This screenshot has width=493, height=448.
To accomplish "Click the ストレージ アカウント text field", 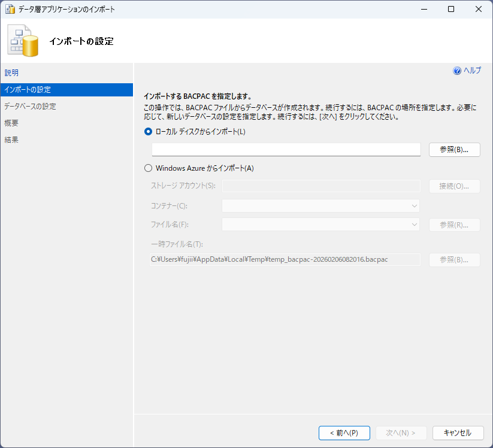I will pos(320,186).
